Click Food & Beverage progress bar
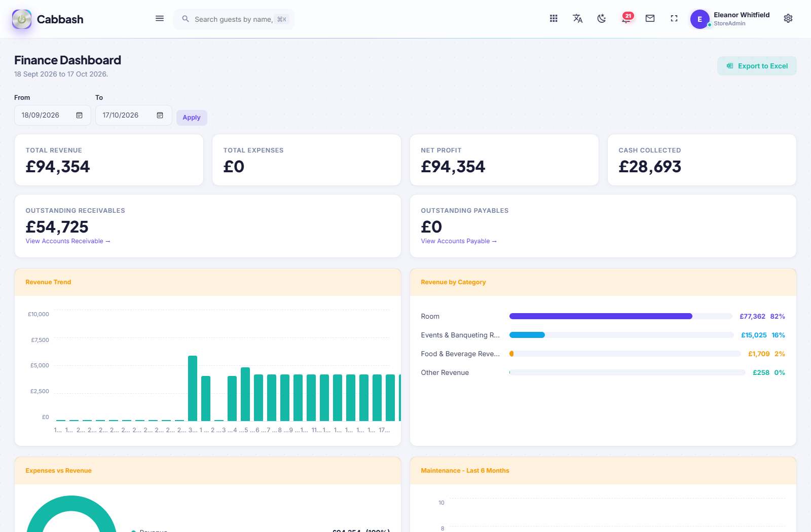Screen dimensions: 811x532 (x=625, y=354)
